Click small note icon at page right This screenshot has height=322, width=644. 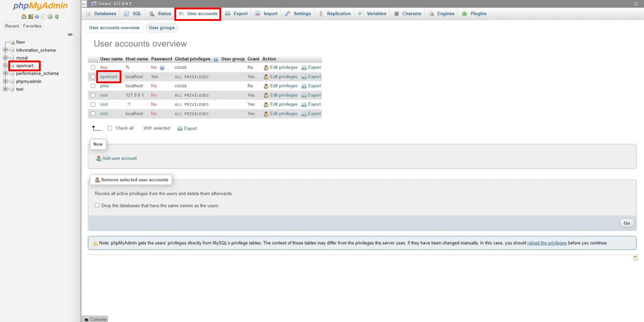point(636,258)
